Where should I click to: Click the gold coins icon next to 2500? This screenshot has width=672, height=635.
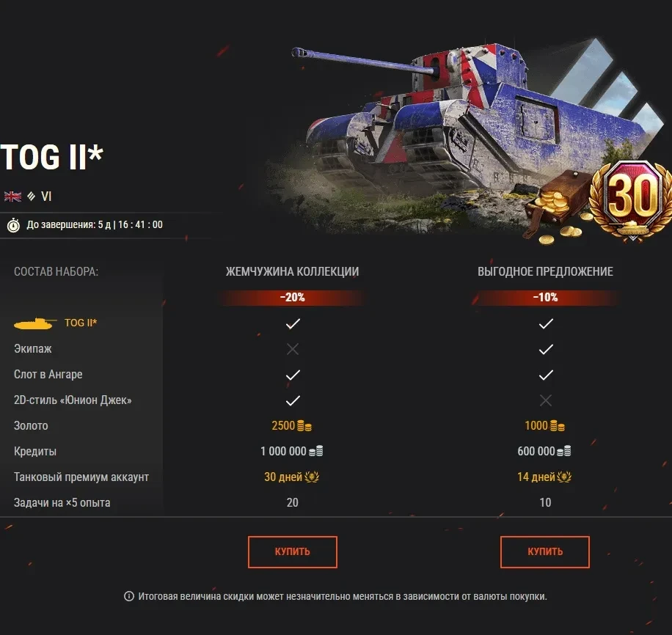click(x=304, y=426)
